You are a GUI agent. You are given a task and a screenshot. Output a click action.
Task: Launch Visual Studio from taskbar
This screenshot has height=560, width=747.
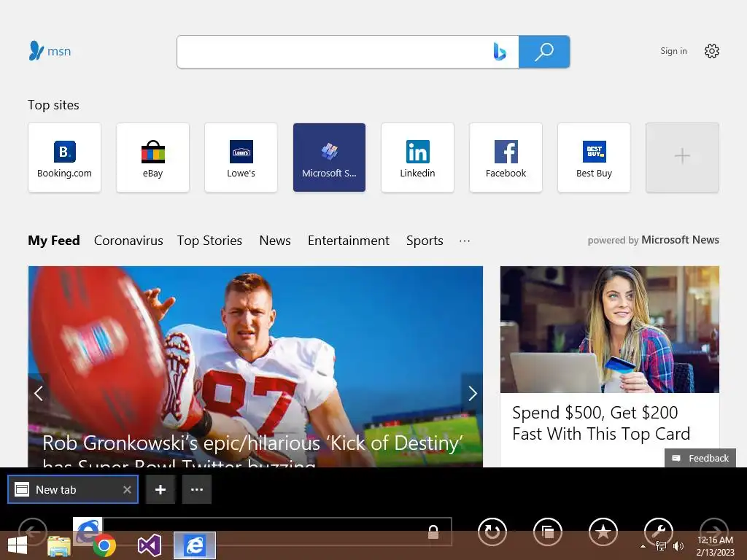click(149, 545)
